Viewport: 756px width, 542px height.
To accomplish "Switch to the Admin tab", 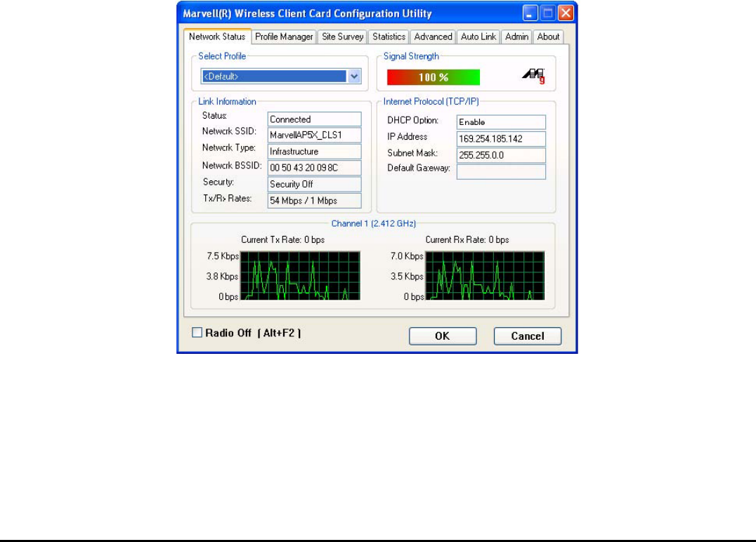I will pyautogui.click(x=517, y=37).
